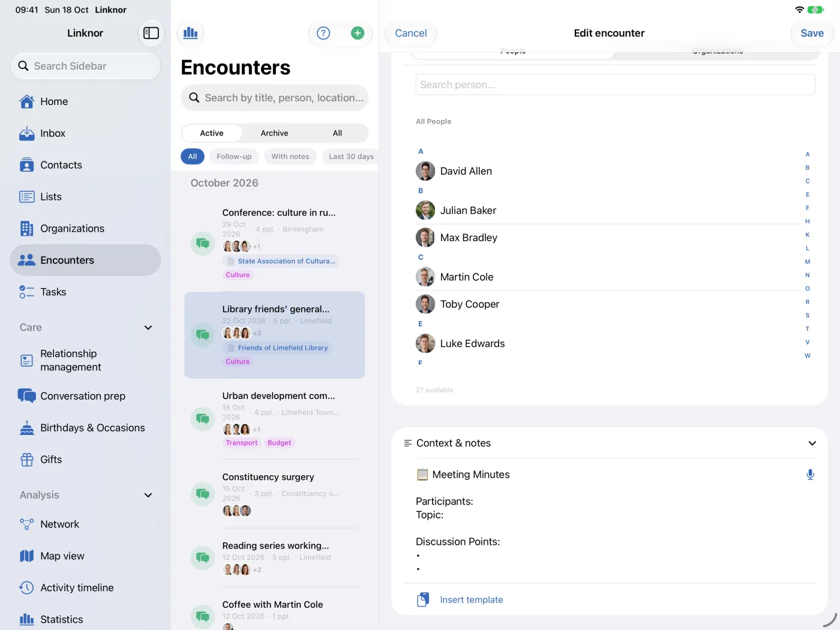
Task: Open Organizations in the sidebar
Action: 85,229
